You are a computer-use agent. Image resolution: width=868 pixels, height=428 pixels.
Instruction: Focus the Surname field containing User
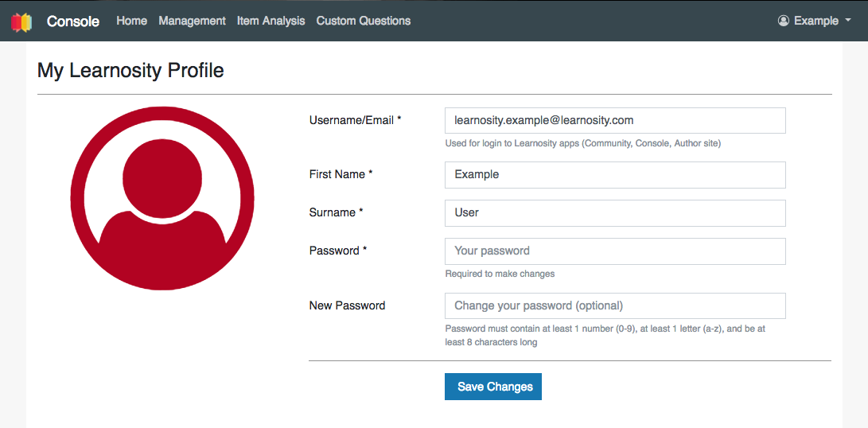coord(615,212)
